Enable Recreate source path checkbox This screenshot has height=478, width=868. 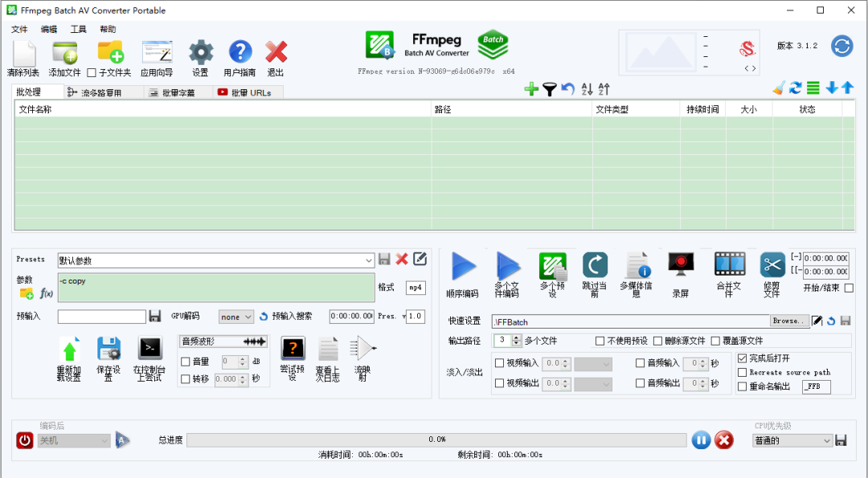coord(743,372)
